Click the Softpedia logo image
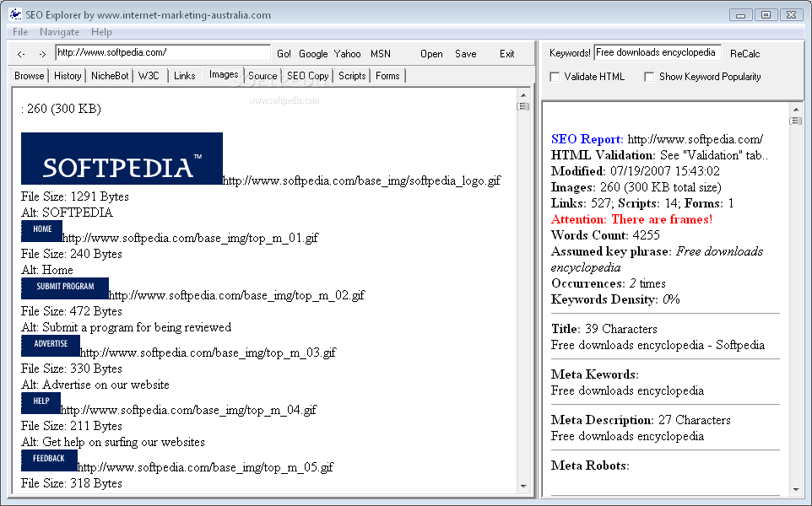 (x=122, y=159)
